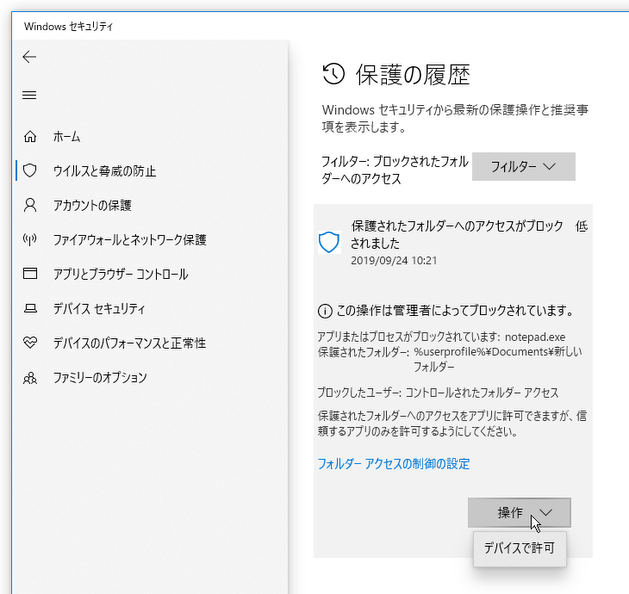Click the Windows セキュリティ window title
The image size is (629, 594).
[x=69, y=26]
